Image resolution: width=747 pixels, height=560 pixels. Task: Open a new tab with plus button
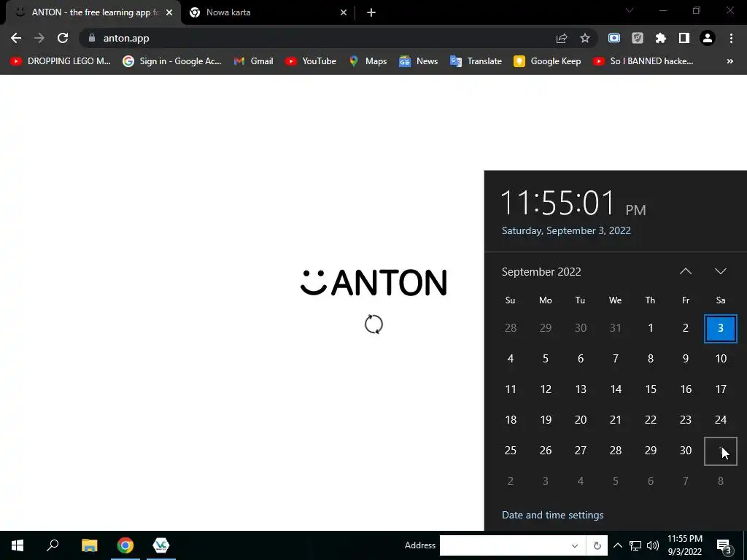click(x=371, y=12)
